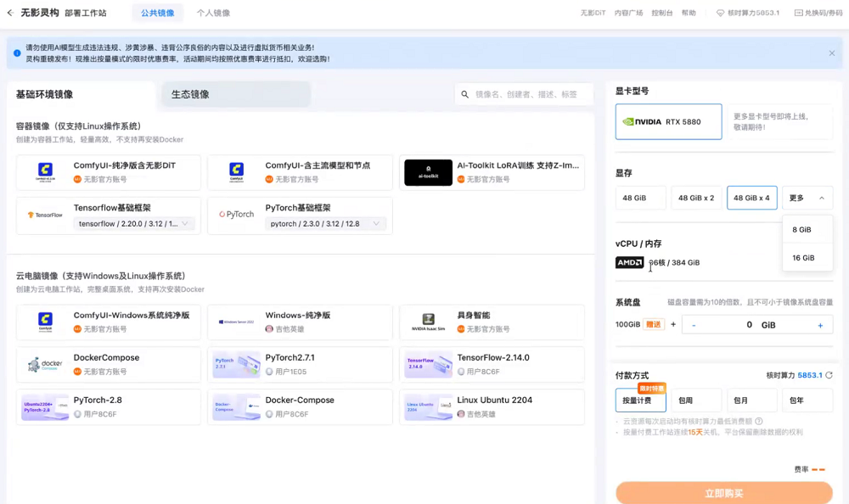
Task: Select the NVIDIA RTX 5880 graphics card
Action: (x=668, y=121)
